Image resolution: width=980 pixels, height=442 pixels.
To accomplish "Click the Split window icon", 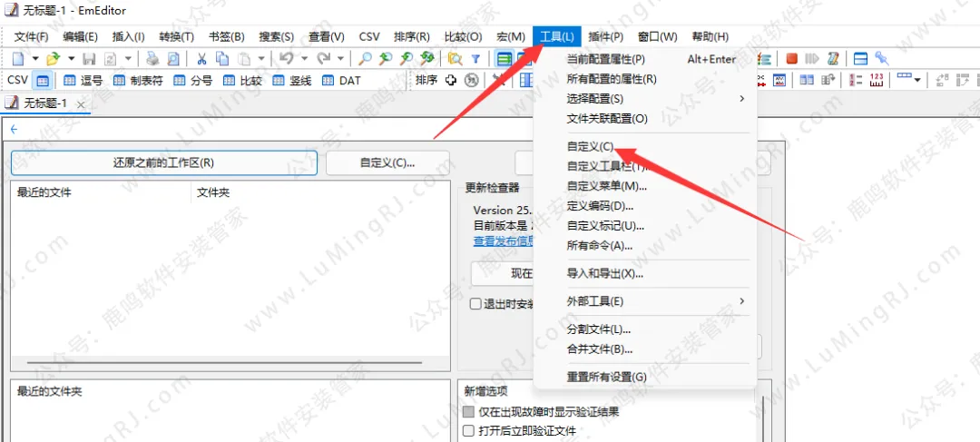I will coord(860,58).
